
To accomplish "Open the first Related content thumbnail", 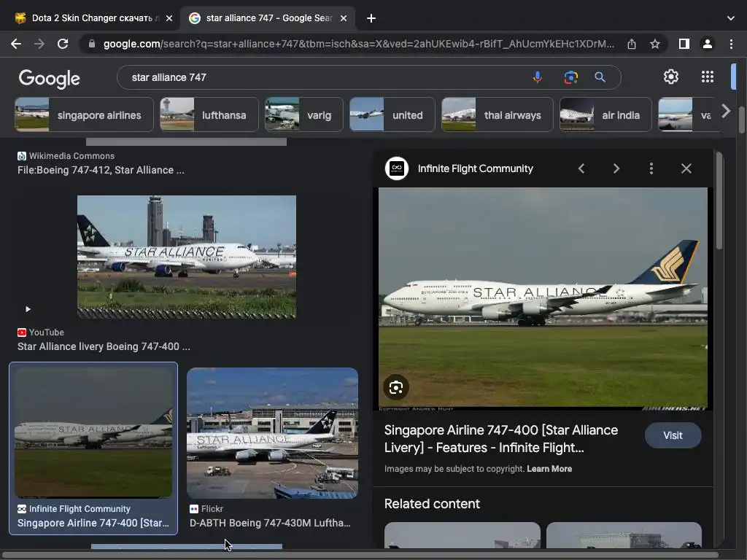I will click(x=462, y=534).
